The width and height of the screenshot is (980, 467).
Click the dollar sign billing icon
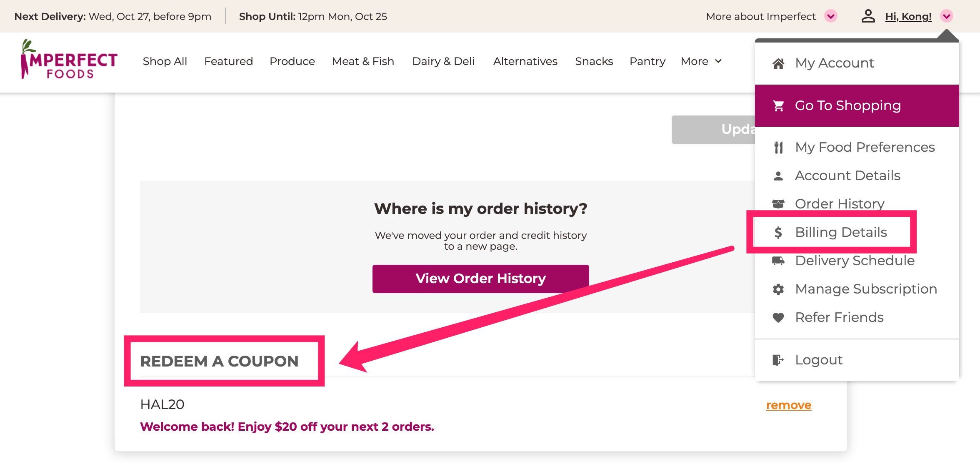[778, 232]
